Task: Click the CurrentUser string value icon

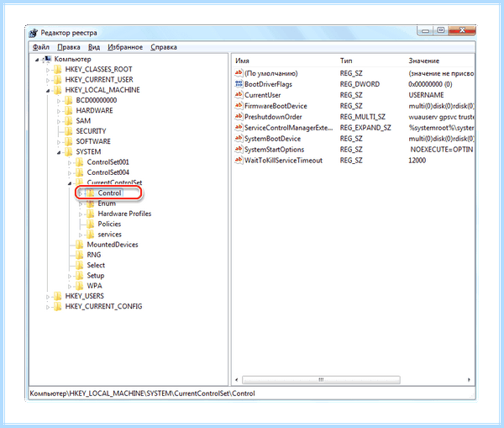Action: tap(239, 95)
